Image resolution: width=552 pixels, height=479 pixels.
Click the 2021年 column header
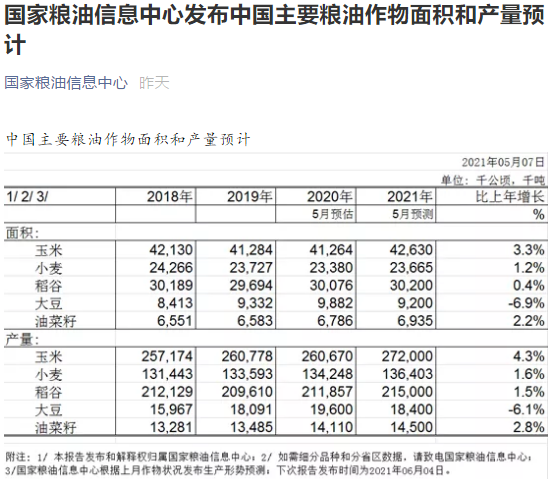(x=410, y=196)
